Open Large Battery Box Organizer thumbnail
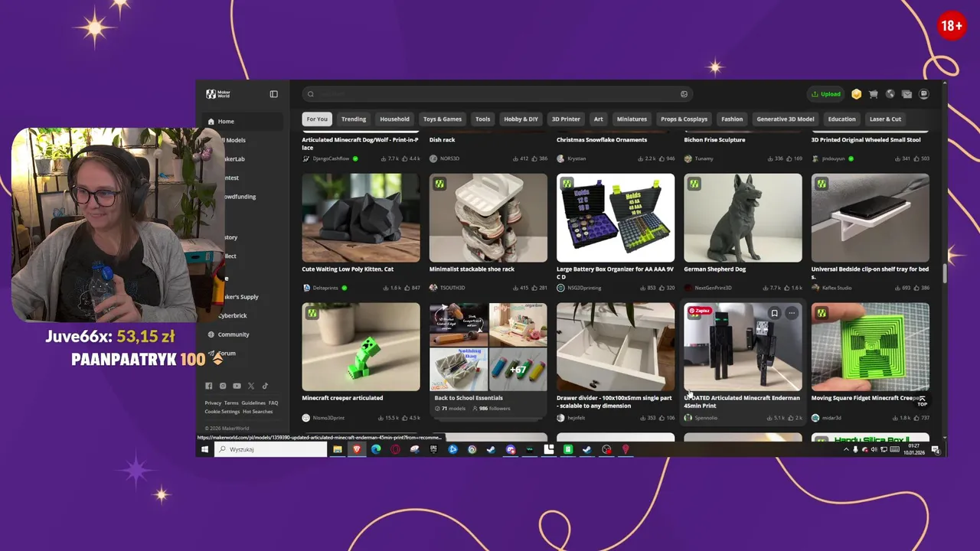 616,218
